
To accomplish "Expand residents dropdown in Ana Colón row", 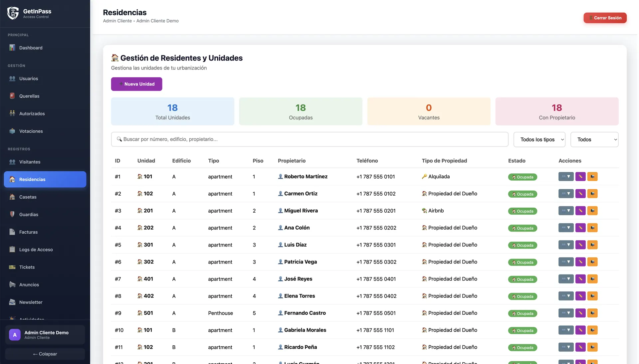I will (x=566, y=228).
